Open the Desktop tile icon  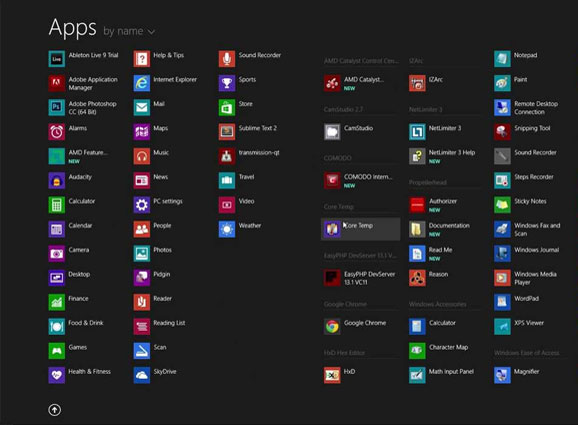[x=56, y=278]
